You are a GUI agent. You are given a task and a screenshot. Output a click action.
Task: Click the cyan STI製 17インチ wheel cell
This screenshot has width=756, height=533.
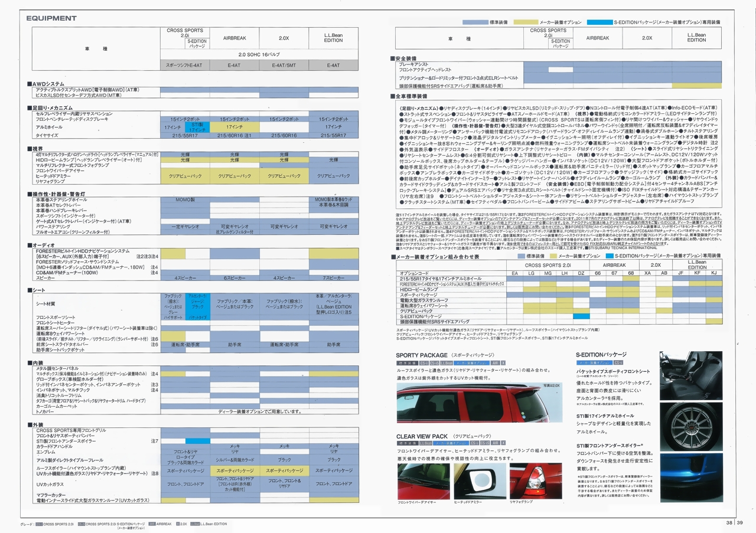197,127
